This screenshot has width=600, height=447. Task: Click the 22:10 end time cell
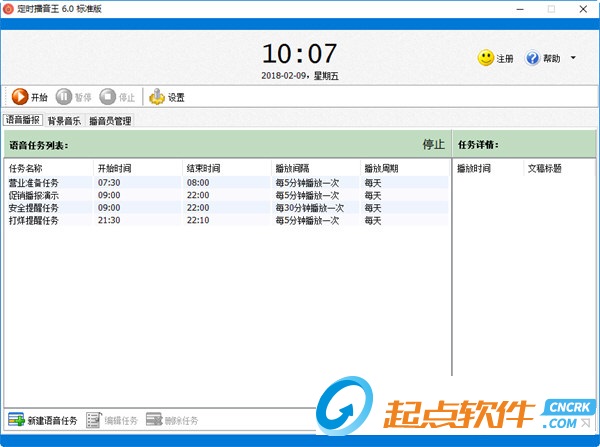[x=198, y=220]
